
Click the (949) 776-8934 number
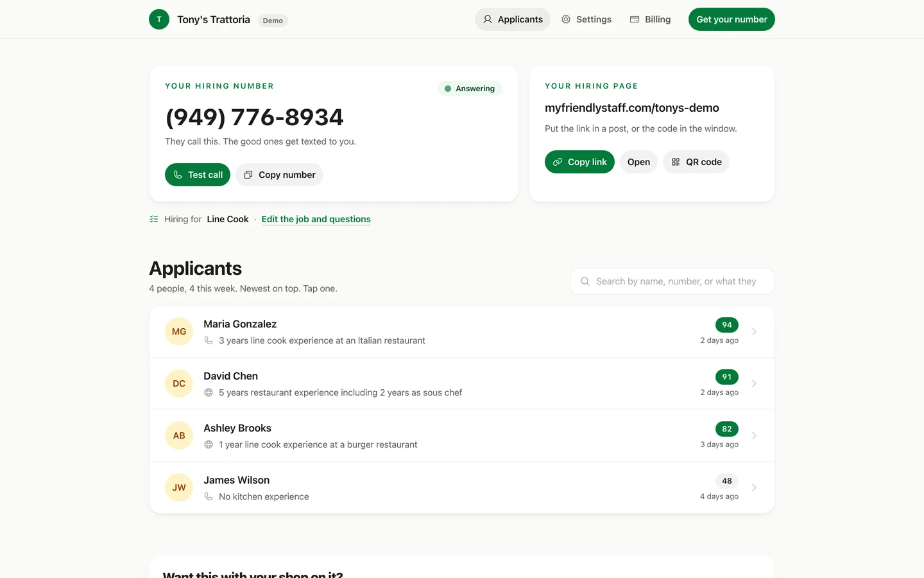pyautogui.click(x=255, y=118)
